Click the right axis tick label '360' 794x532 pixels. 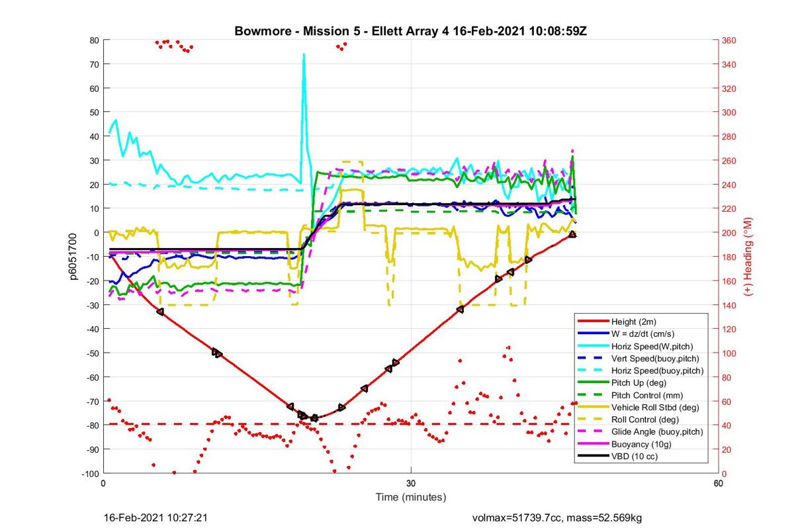pyautogui.click(x=730, y=40)
